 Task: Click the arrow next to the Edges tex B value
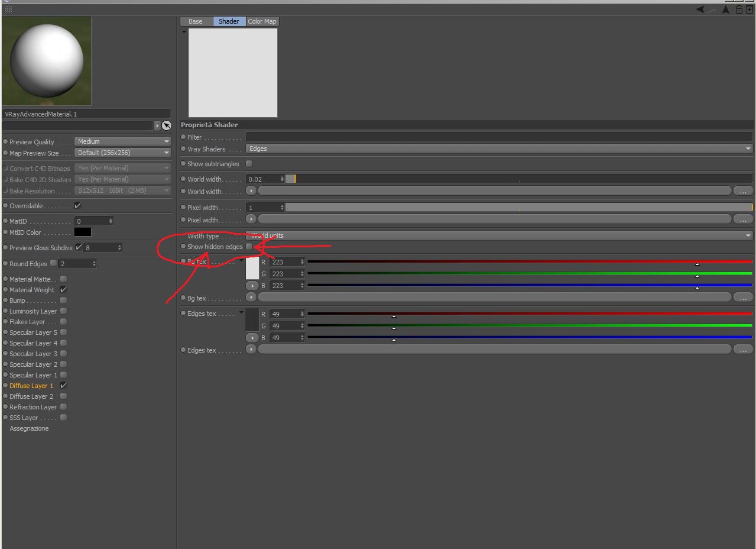[252, 338]
